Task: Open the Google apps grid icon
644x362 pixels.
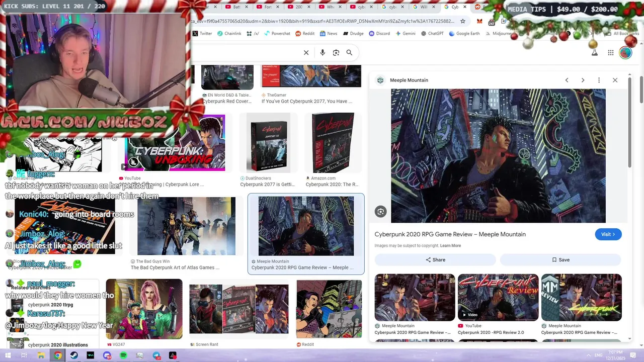Action: [x=610, y=53]
